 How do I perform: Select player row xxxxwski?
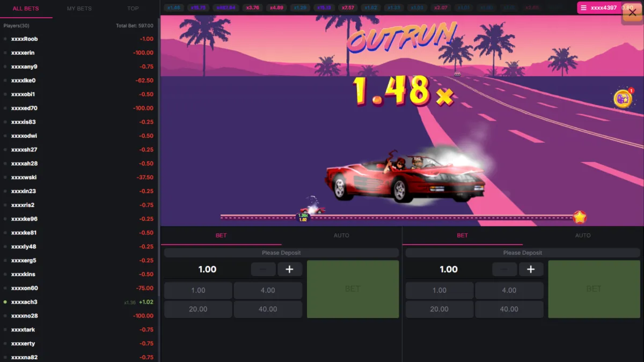tap(79, 178)
